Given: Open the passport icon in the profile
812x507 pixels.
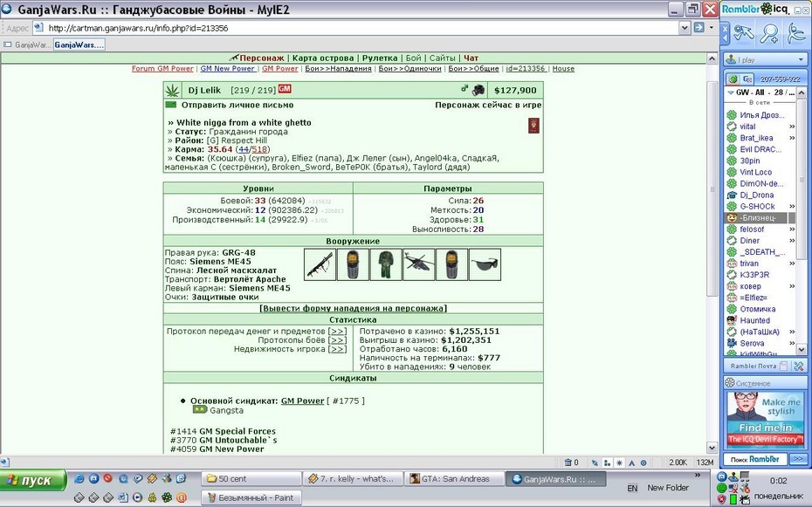Looking at the screenshot, I should pos(533,126).
